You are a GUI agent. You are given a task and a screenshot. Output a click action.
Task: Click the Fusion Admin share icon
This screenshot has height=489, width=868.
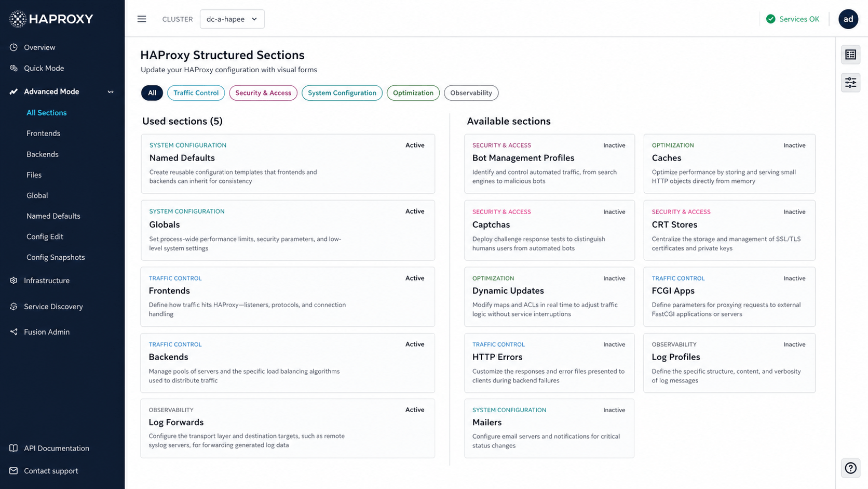pyautogui.click(x=13, y=332)
